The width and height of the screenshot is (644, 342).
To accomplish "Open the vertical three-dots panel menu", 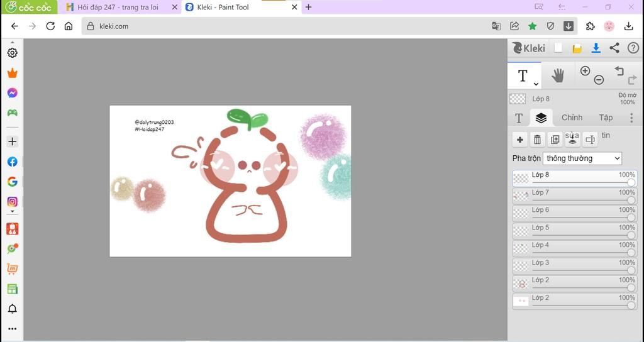I will coord(631,118).
